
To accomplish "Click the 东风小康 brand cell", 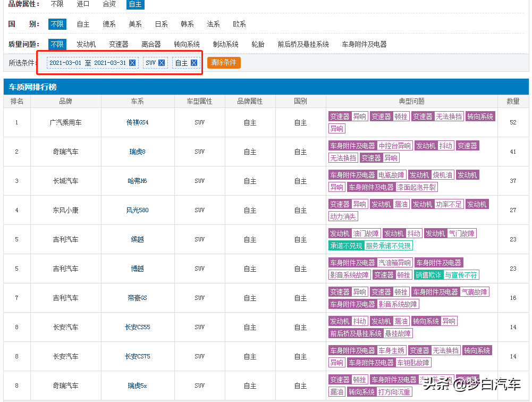I will pyautogui.click(x=65, y=210).
